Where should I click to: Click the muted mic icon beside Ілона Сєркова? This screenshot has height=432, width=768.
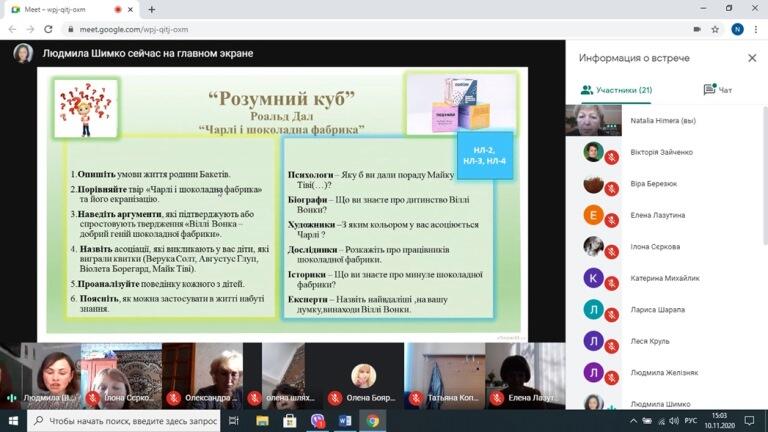(611, 252)
